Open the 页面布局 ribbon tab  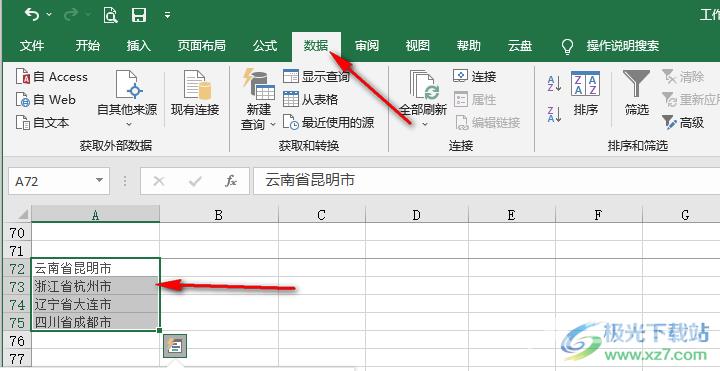(x=202, y=45)
